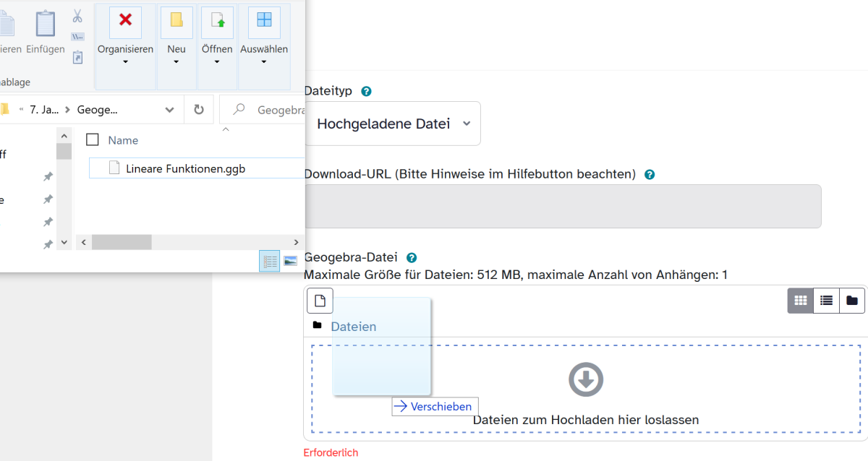This screenshot has height=461, width=868.
Task: Click navigation pane scroll up arrow
Action: click(x=64, y=135)
